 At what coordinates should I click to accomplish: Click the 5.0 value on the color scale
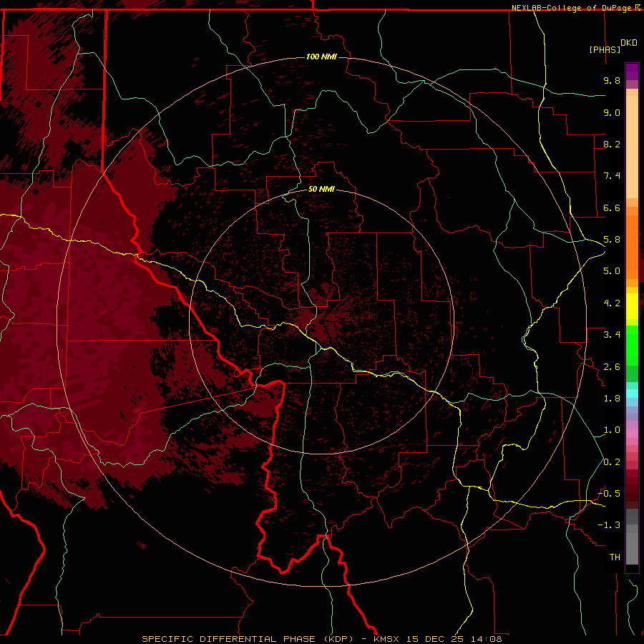[x=612, y=271]
